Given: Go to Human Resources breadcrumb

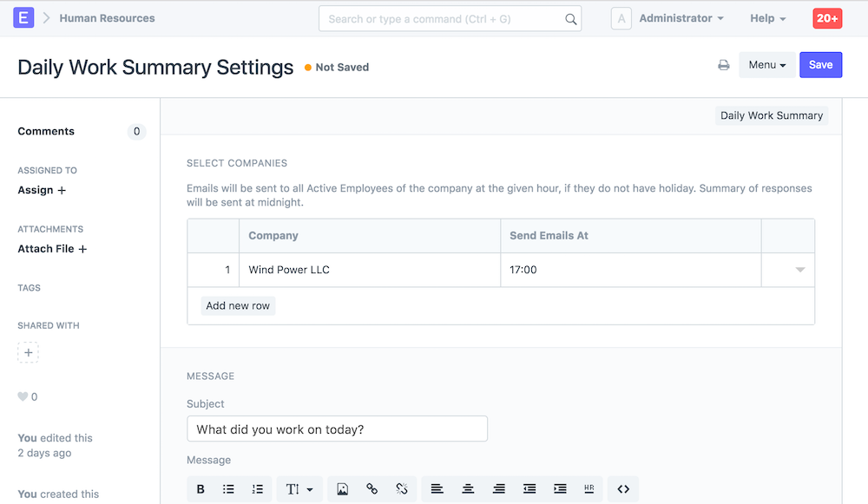Looking at the screenshot, I should [x=107, y=18].
